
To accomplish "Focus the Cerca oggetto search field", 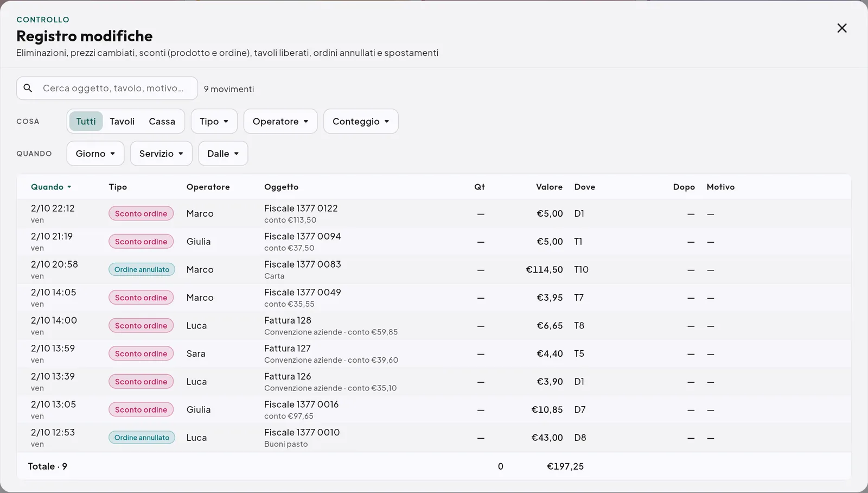I will coord(107,88).
